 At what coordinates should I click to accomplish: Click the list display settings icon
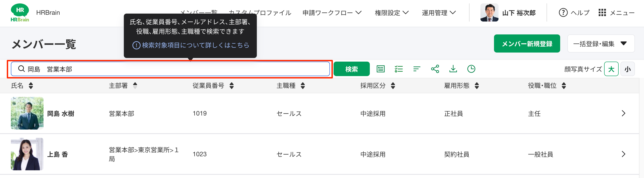click(380, 69)
